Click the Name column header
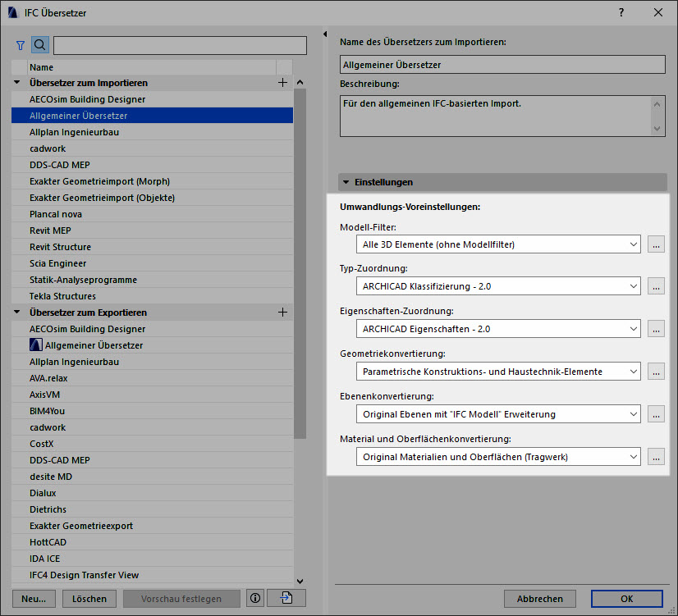678x616 pixels. [x=152, y=67]
